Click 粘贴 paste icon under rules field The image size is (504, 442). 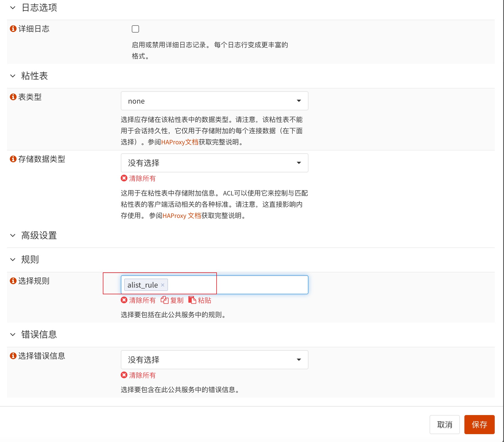pos(192,300)
